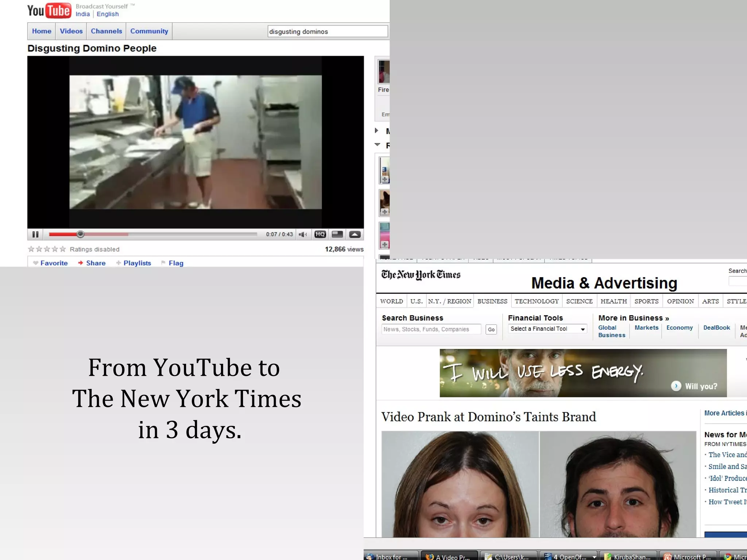The height and width of the screenshot is (560, 747).
Task: Open the BUSINESS section
Action: [492, 301]
